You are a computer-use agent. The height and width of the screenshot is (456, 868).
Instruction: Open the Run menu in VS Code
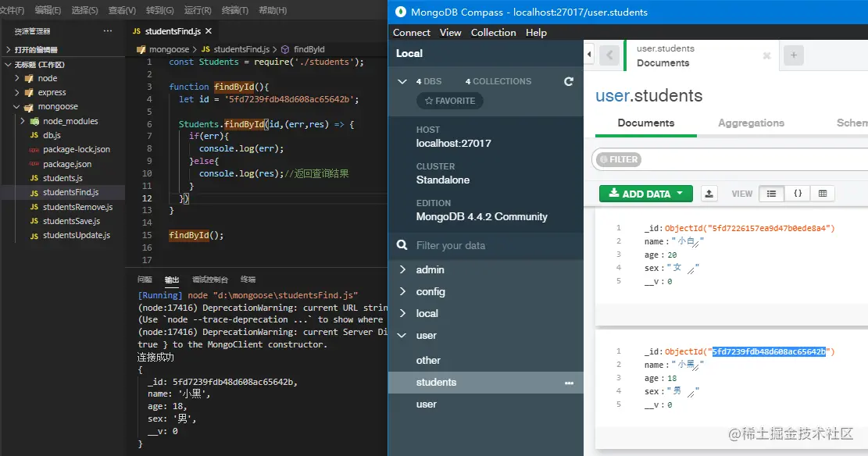point(198,10)
